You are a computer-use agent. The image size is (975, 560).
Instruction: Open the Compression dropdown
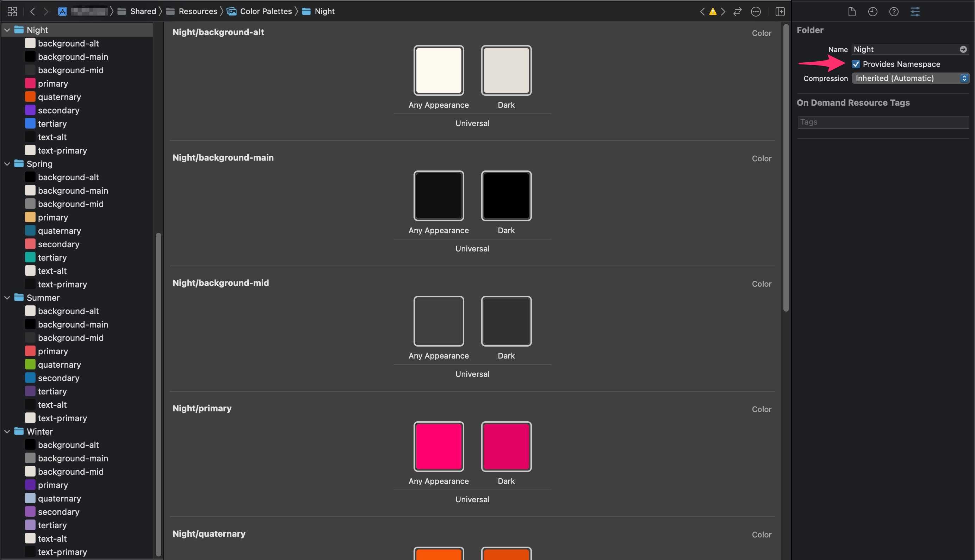tap(910, 79)
